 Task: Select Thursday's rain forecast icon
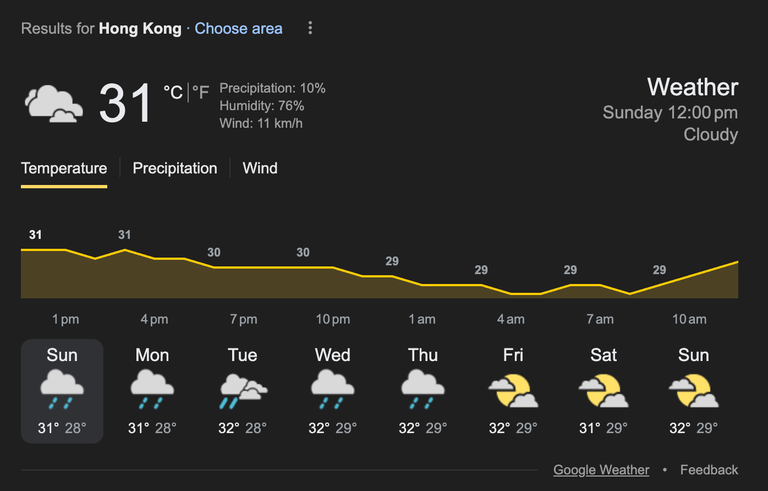pyautogui.click(x=423, y=389)
